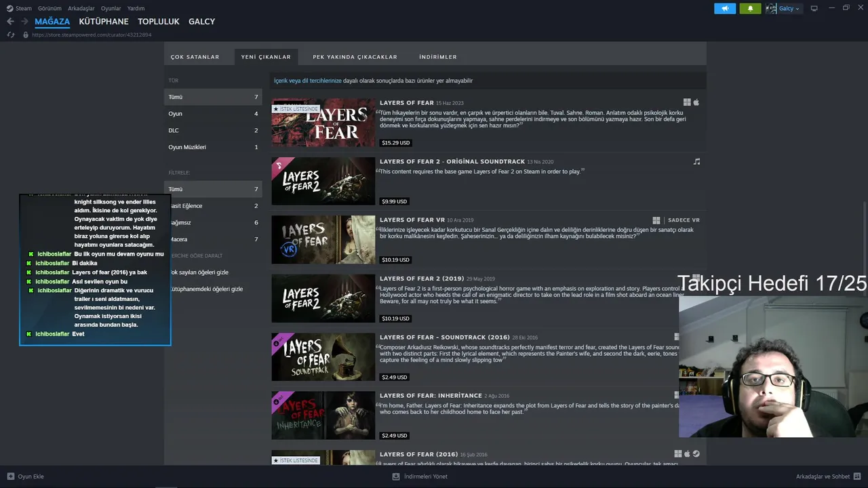868x488 pixels.
Task: Open LAYERS OF FEAR 2 (2019) title
Action: [422, 279]
